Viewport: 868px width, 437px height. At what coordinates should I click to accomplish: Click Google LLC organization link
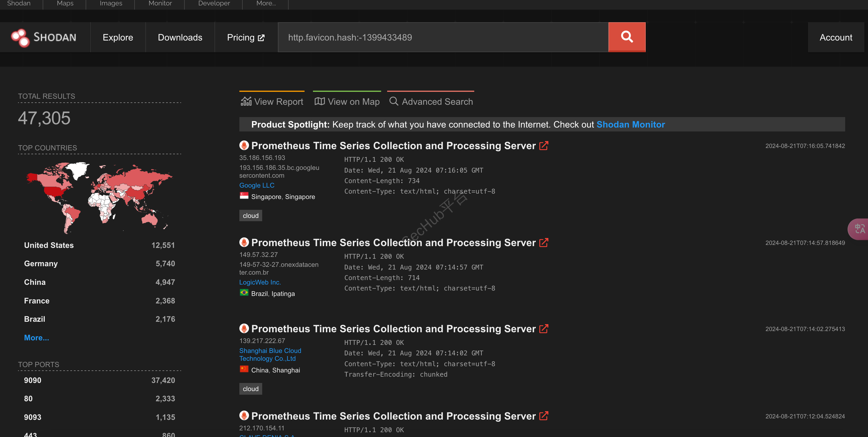click(256, 185)
